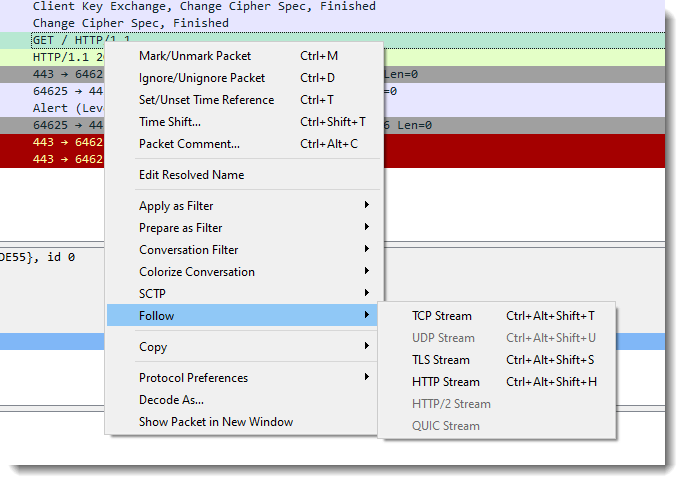
Task: Follow the TCP Stream
Action: [442, 316]
